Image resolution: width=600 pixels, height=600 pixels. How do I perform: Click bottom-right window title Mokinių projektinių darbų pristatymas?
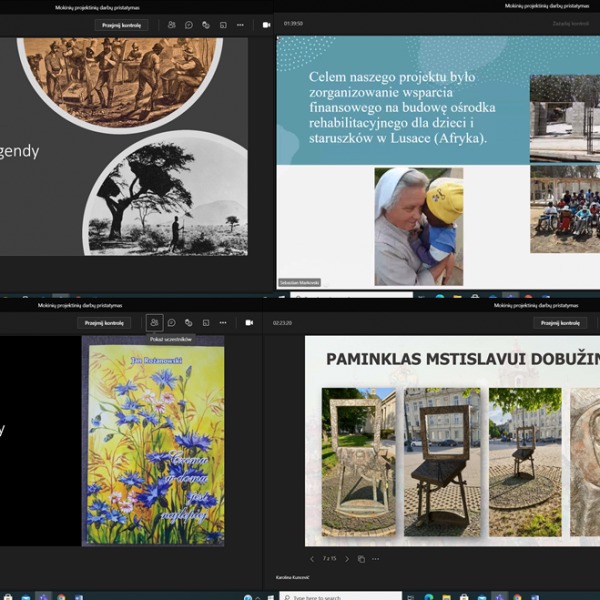click(536, 305)
